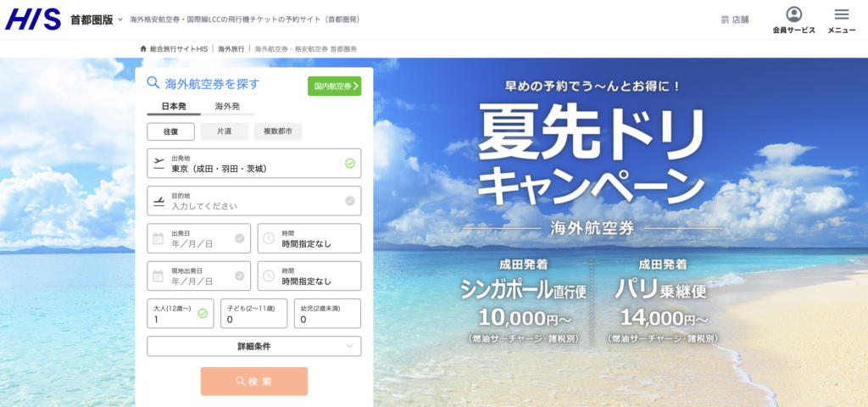Screen dimensions: 868x407
Task: Select the 往復 round-trip option
Action: pos(170,131)
